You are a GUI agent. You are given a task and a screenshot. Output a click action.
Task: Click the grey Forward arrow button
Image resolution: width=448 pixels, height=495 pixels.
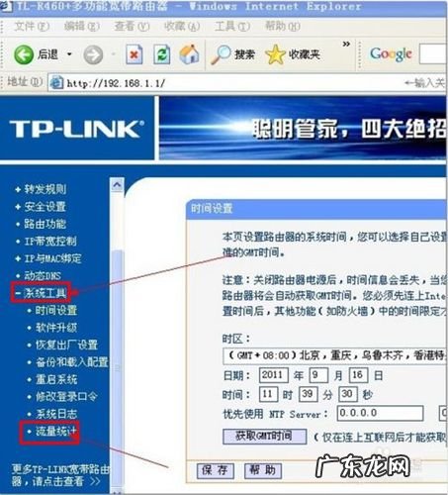tap(93, 54)
